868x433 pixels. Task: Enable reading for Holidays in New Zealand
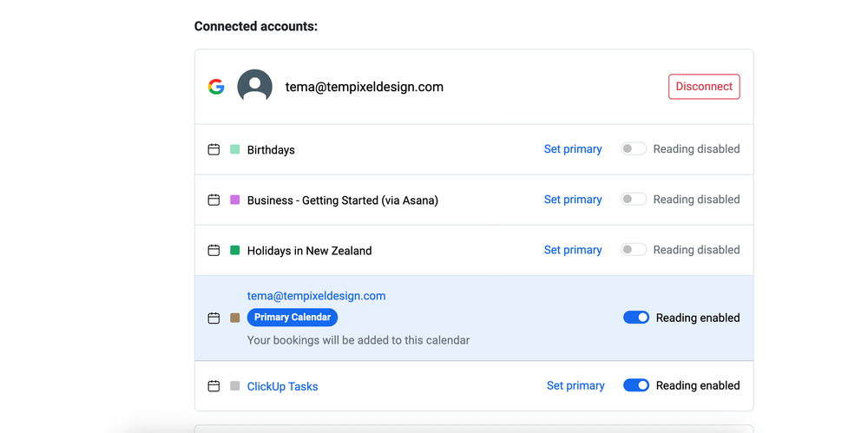point(634,250)
